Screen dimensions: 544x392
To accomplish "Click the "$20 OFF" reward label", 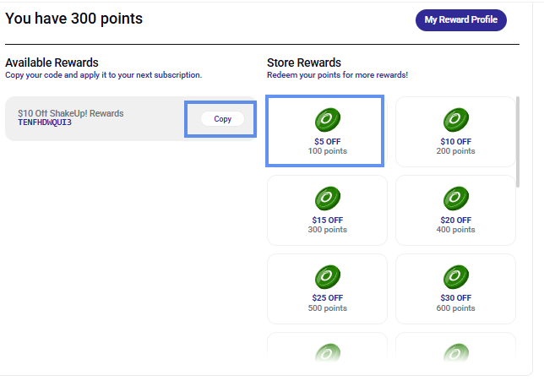I will [455, 220].
